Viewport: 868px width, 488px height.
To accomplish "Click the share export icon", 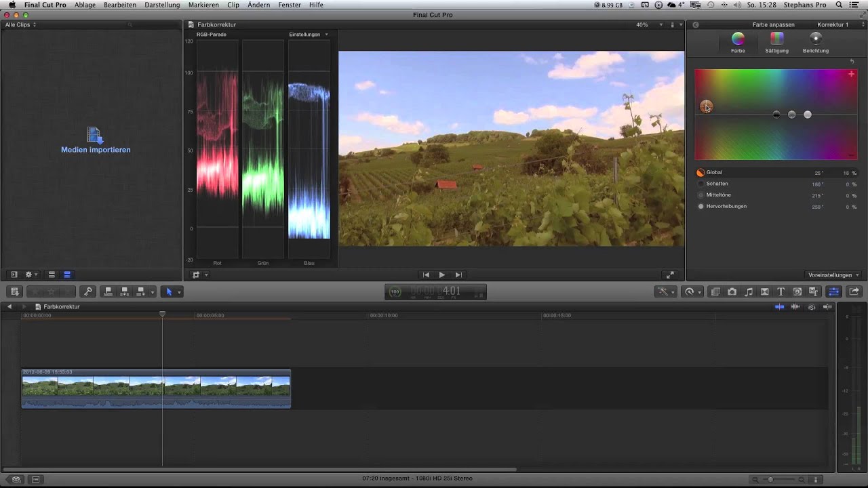I will [x=854, y=291].
